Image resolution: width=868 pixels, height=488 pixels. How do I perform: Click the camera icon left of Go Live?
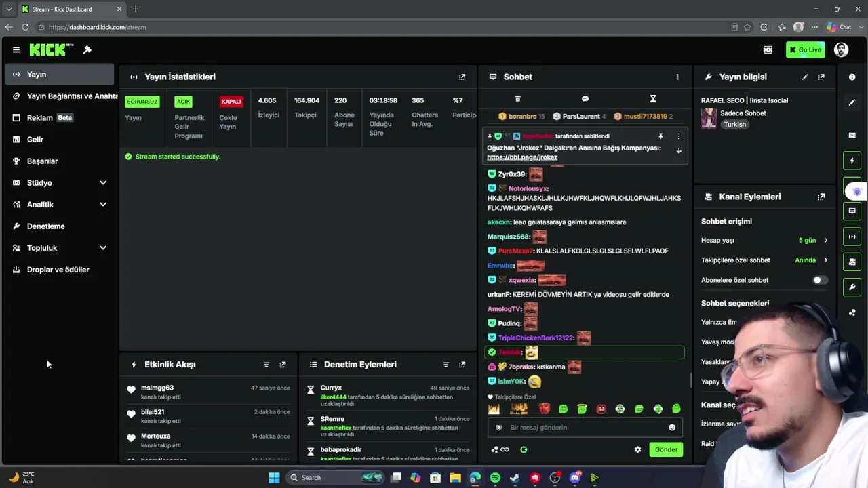point(768,49)
